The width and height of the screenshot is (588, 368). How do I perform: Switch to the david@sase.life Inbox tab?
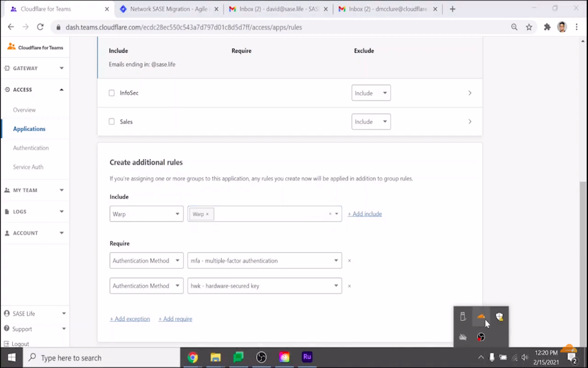pos(278,9)
